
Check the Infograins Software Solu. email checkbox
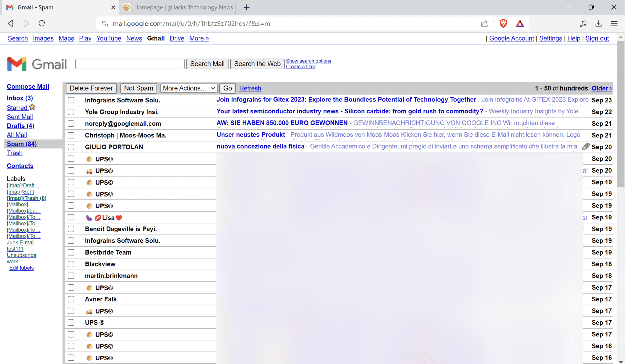click(x=71, y=100)
